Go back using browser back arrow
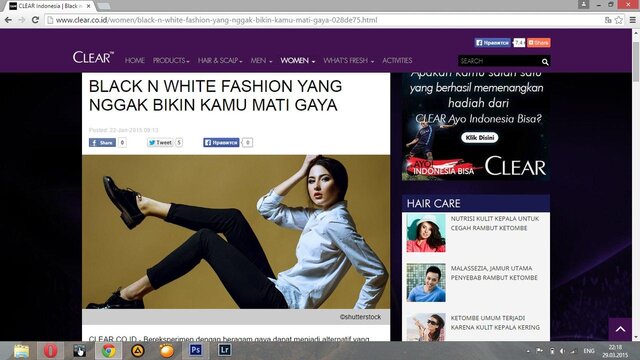This screenshot has height=360, width=640. (x=8, y=20)
